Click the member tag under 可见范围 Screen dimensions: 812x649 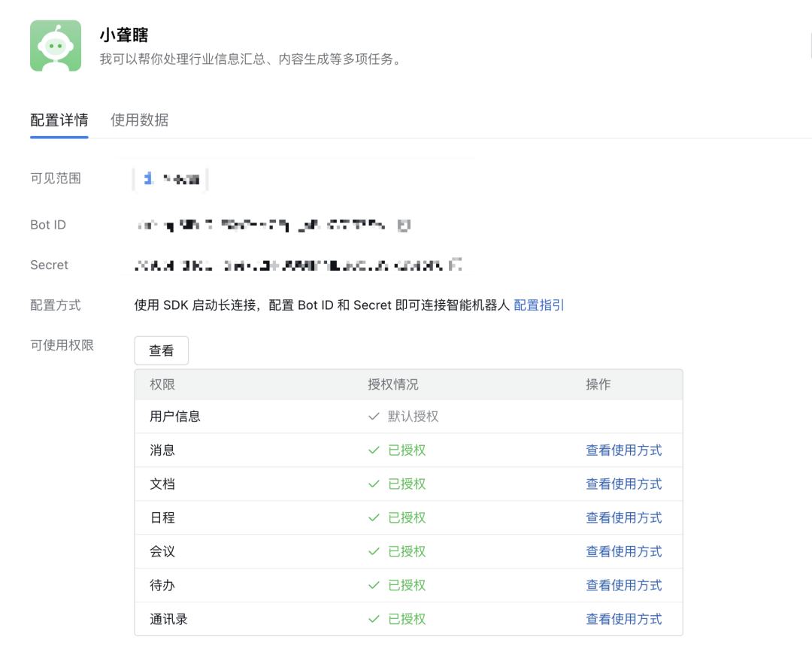(x=169, y=178)
